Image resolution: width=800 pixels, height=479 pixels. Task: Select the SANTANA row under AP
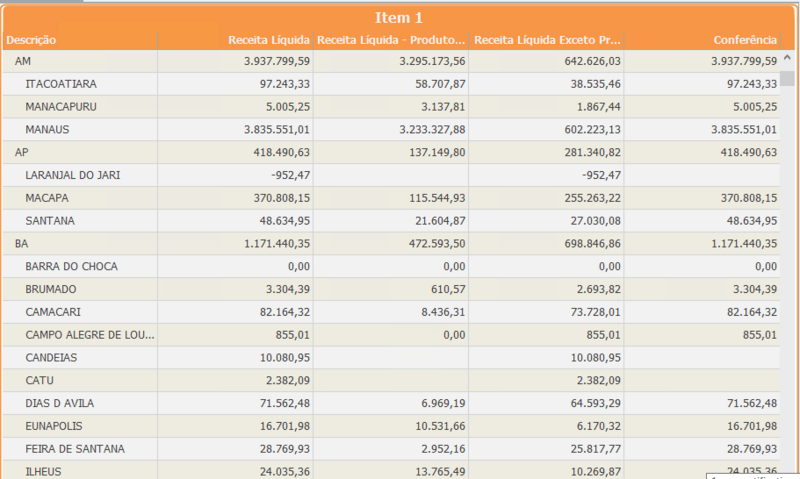(x=50, y=220)
